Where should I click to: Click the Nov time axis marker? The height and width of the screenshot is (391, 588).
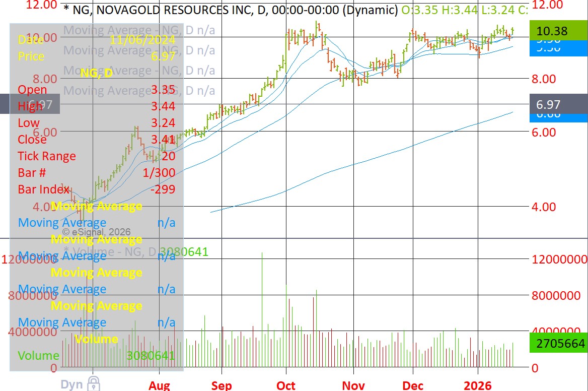(x=353, y=385)
